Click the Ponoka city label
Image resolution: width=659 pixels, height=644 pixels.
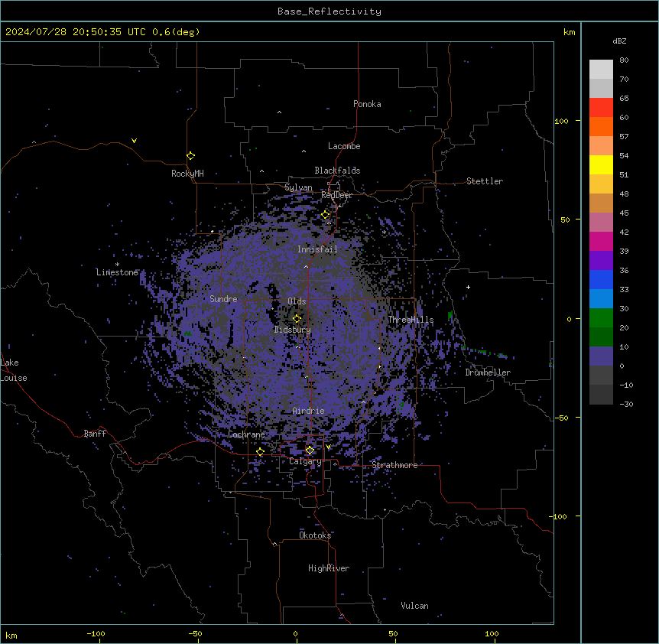click(367, 104)
